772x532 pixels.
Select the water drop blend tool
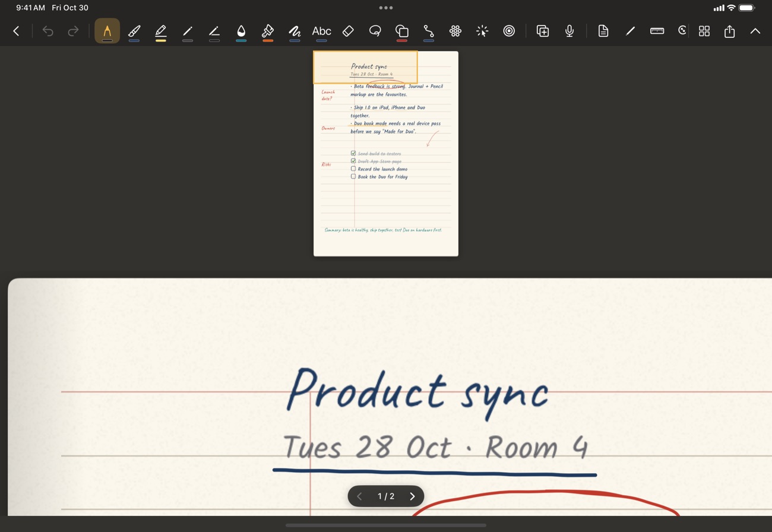point(241,31)
